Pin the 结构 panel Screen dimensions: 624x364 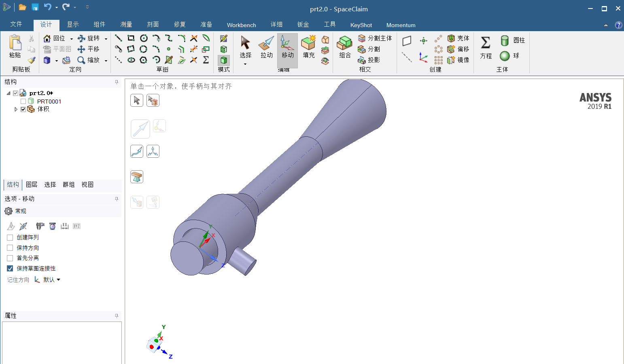pos(117,82)
